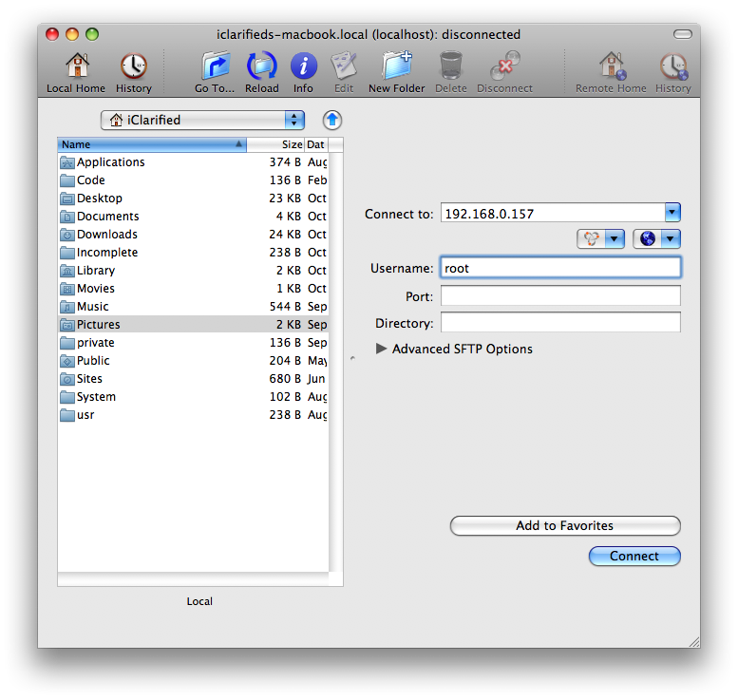Go up to parent directory arrow
Viewport: 738px width, 700px height.
331,120
